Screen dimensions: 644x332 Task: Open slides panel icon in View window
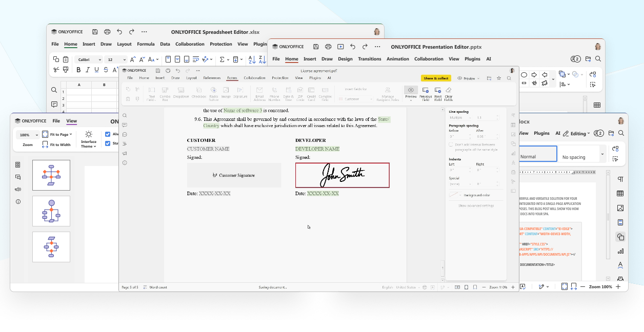[18, 165]
